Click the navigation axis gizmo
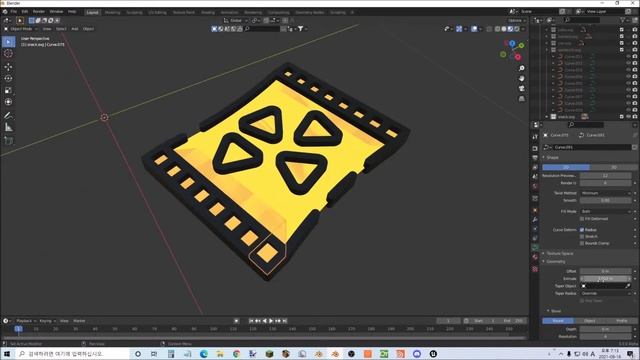Screen dimensions: 640x360 [512, 50]
